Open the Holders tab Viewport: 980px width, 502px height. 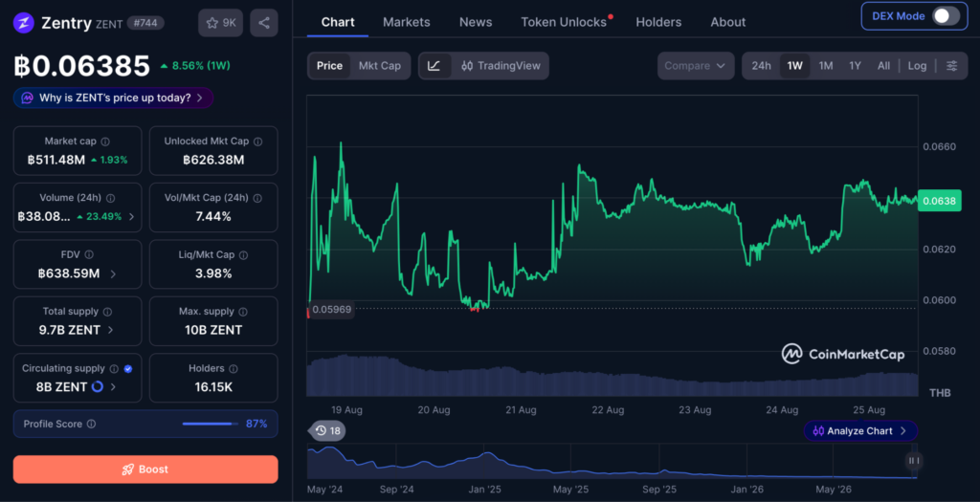[658, 22]
